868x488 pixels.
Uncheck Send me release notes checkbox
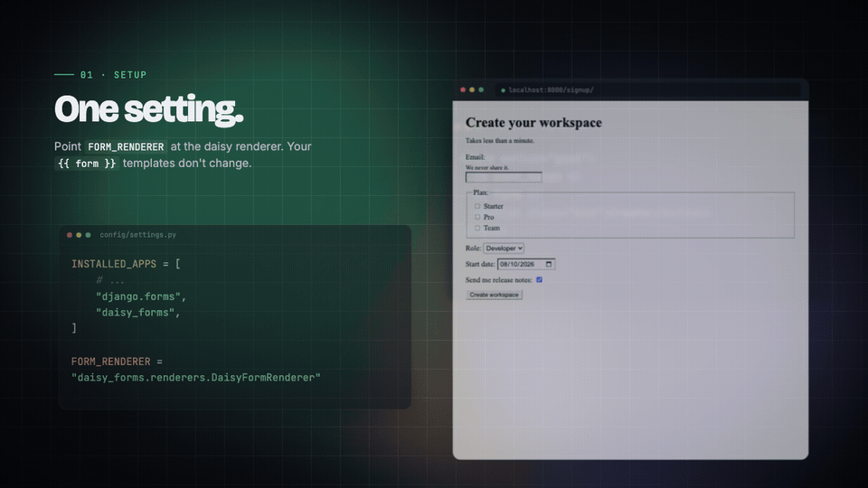point(539,280)
